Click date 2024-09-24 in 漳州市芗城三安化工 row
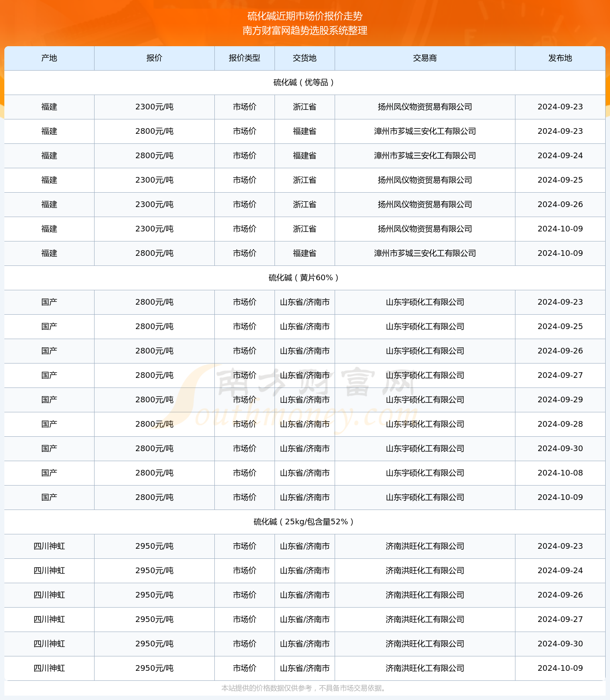 560,156
